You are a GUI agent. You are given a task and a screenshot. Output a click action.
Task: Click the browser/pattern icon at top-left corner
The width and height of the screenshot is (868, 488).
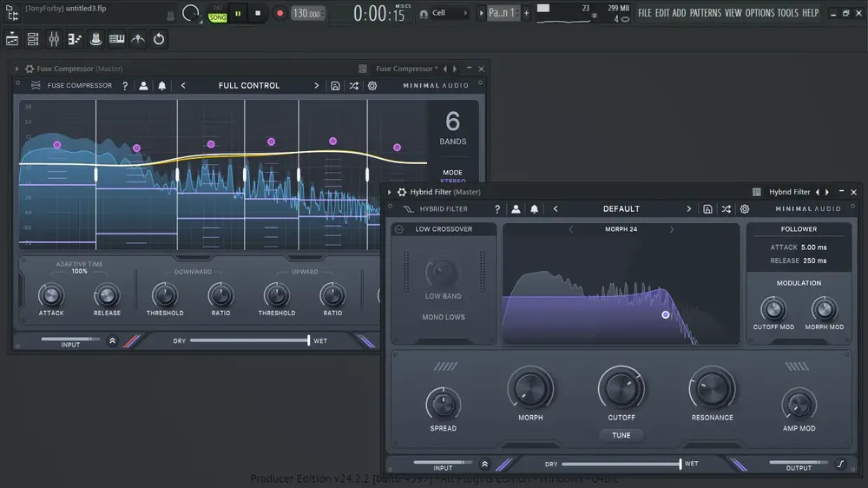point(11,13)
